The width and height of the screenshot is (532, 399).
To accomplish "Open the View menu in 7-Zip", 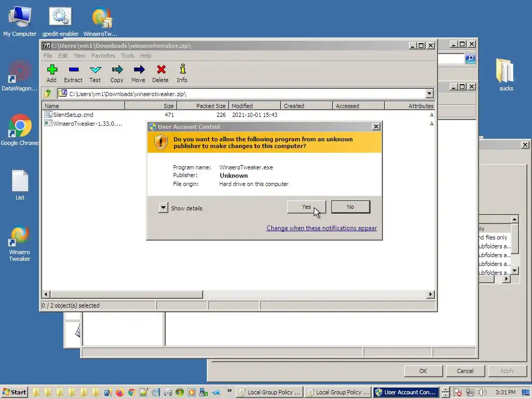I will pos(79,56).
